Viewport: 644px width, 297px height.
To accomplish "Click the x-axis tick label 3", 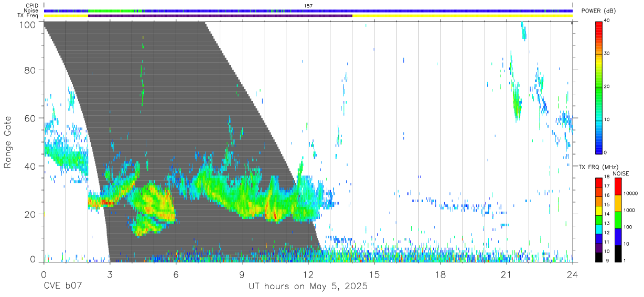I will (110, 274).
